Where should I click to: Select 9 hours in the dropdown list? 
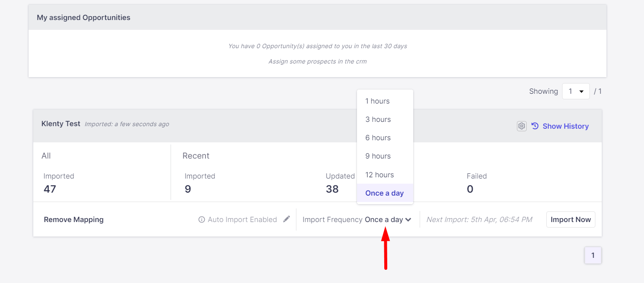378,156
